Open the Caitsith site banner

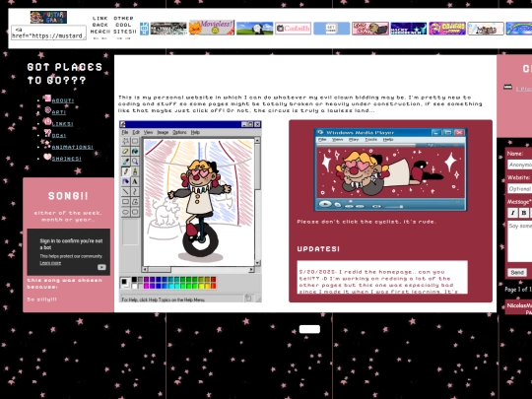293,29
